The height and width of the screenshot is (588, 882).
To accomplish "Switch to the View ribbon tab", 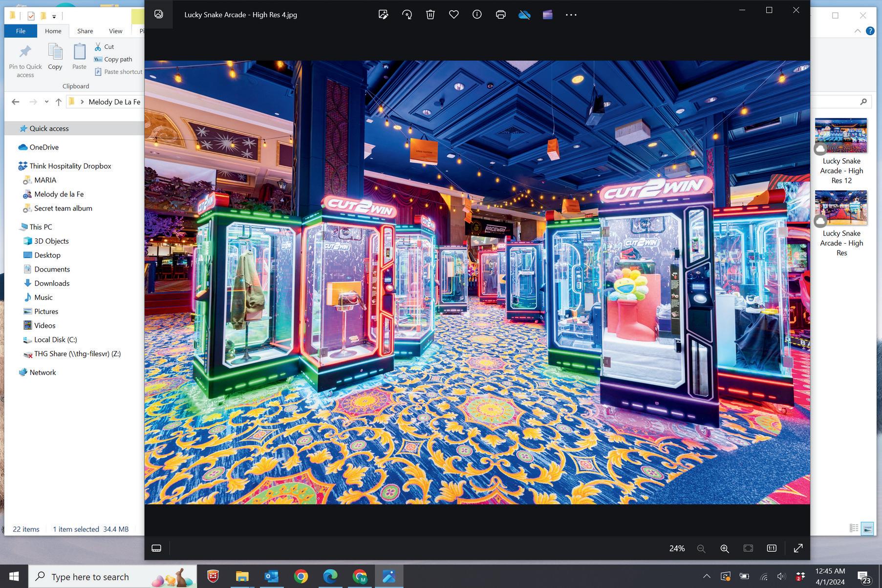I will tap(115, 31).
